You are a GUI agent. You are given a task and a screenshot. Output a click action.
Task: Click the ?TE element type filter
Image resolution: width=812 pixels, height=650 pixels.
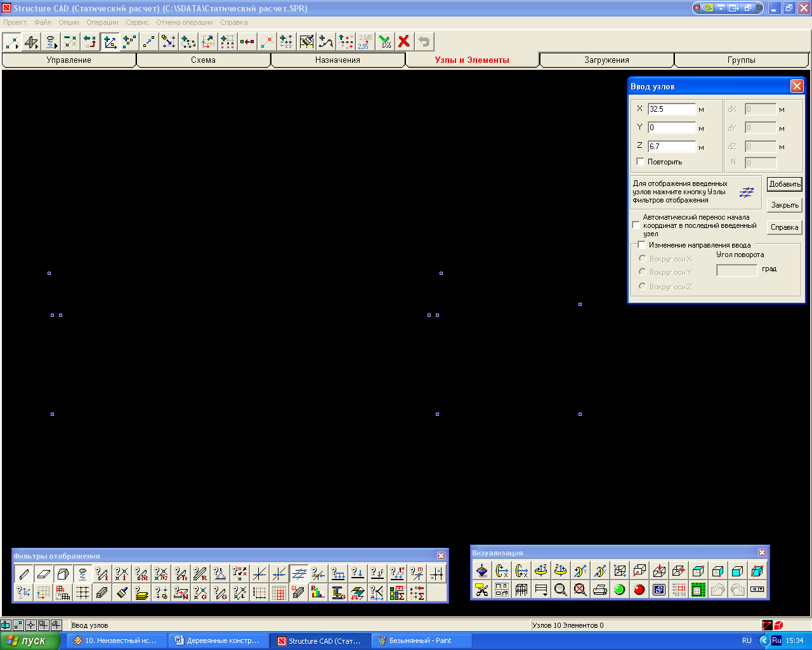click(180, 574)
